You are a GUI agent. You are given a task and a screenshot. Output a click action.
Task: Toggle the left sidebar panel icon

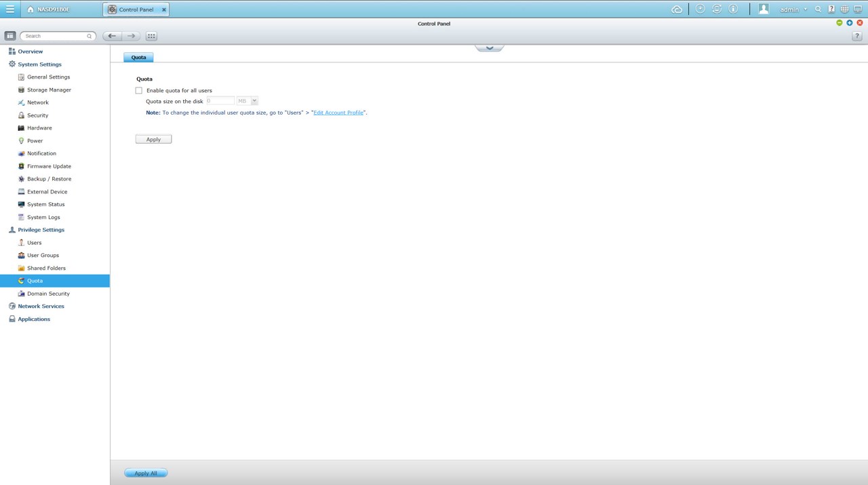coord(10,36)
